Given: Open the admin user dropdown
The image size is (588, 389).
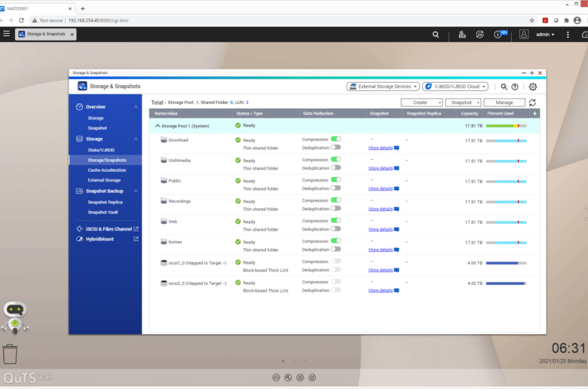Looking at the screenshot, I should (545, 35).
